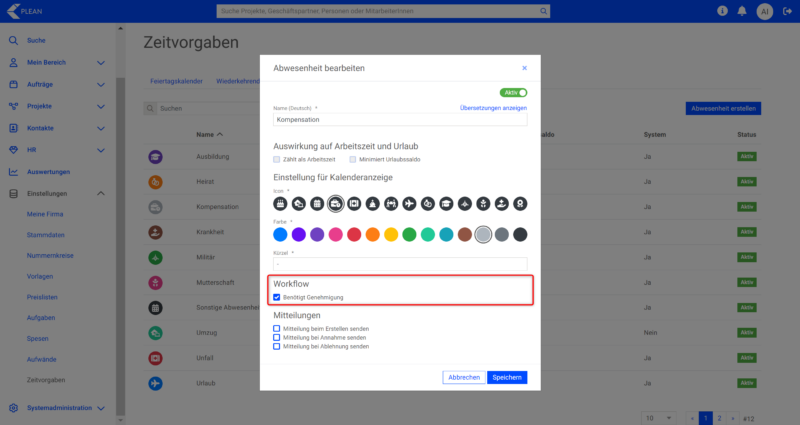
Task: Open Spesen settings
Action: point(37,338)
